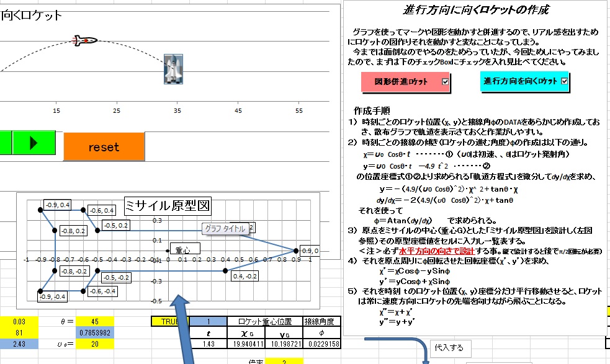This screenshot has height=364, width=610.
Task: Select the blue cell containing 0.7853982
Action: (95, 333)
